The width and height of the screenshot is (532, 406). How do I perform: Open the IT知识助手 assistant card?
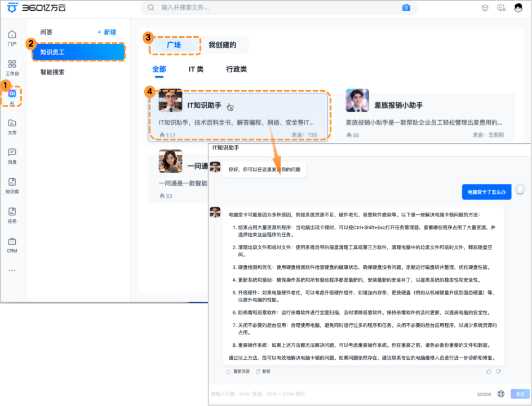point(238,116)
